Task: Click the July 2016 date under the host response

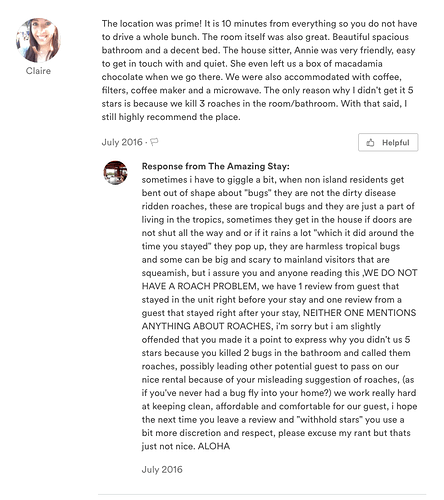Action: coord(162,470)
